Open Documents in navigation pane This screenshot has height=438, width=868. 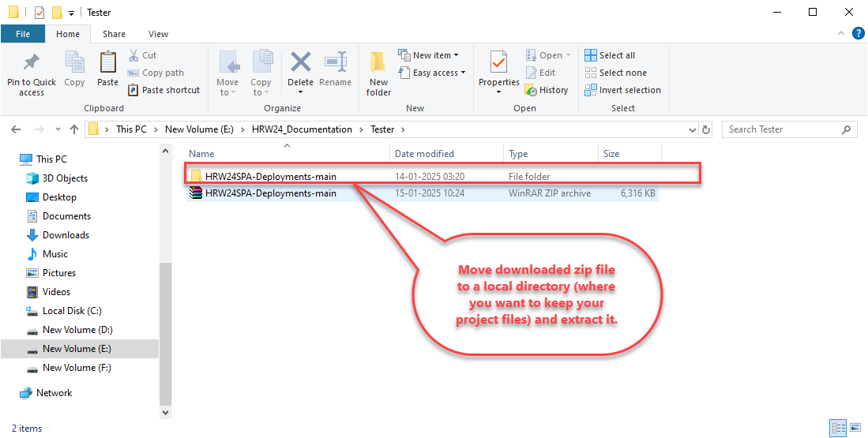[x=58, y=215]
